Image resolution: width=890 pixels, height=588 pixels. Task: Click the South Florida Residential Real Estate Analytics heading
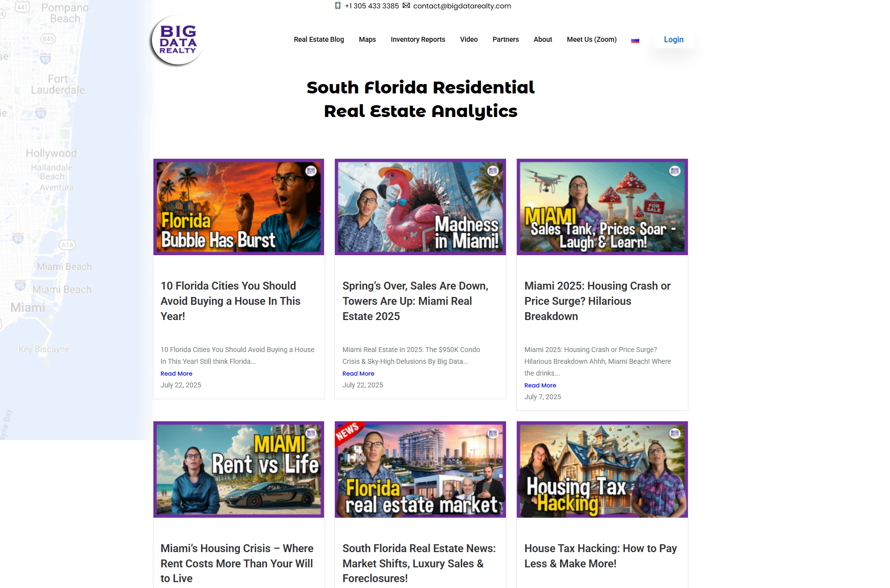pos(420,99)
